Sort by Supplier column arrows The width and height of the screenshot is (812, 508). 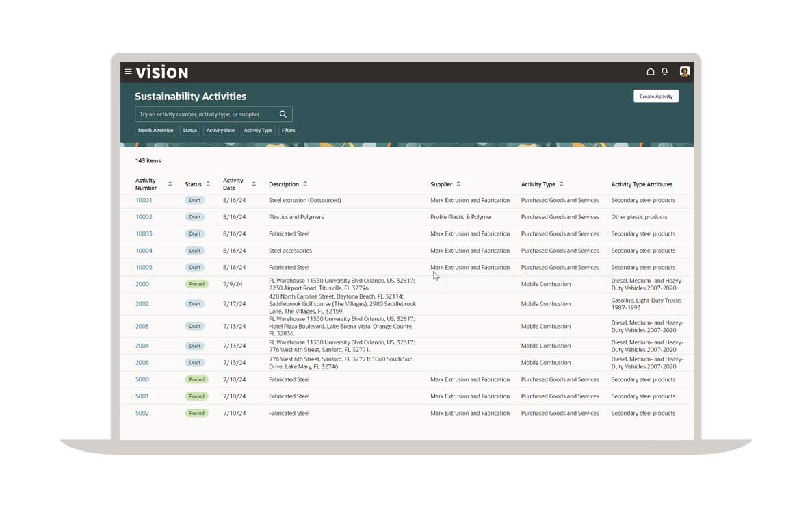tap(458, 184)
